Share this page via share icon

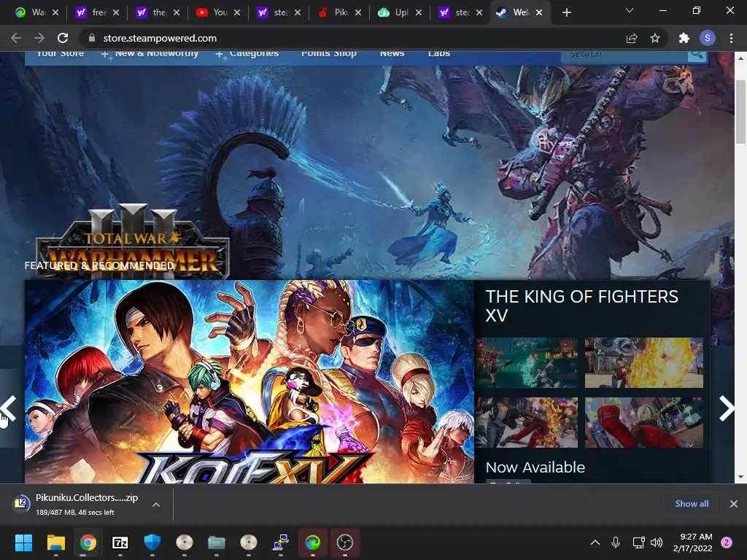point(632,38)
